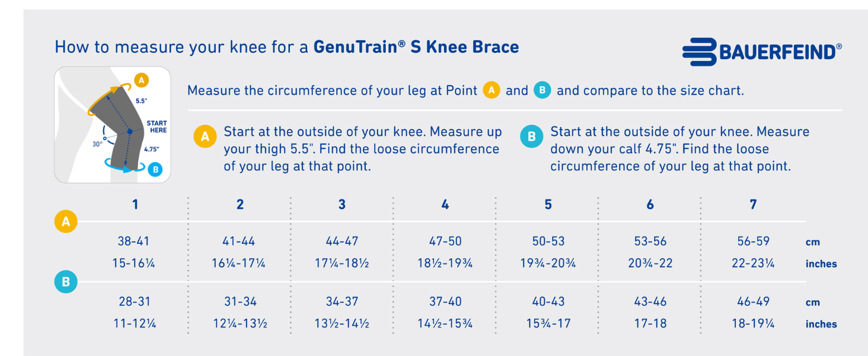This screenshot has height=356, width=868.
Task: Click the blue B row badge in size table
Action: tap(66, 282)
